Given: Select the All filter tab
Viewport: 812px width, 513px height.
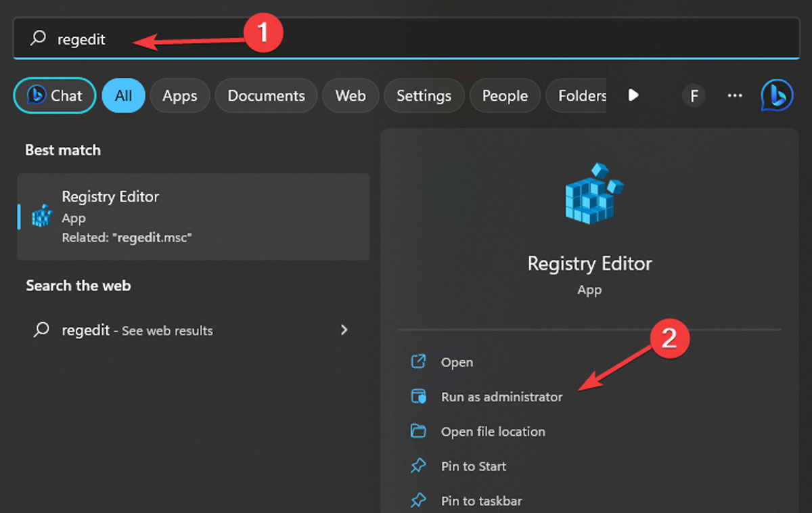Looking at the screenshot, I should coord(123,95).
